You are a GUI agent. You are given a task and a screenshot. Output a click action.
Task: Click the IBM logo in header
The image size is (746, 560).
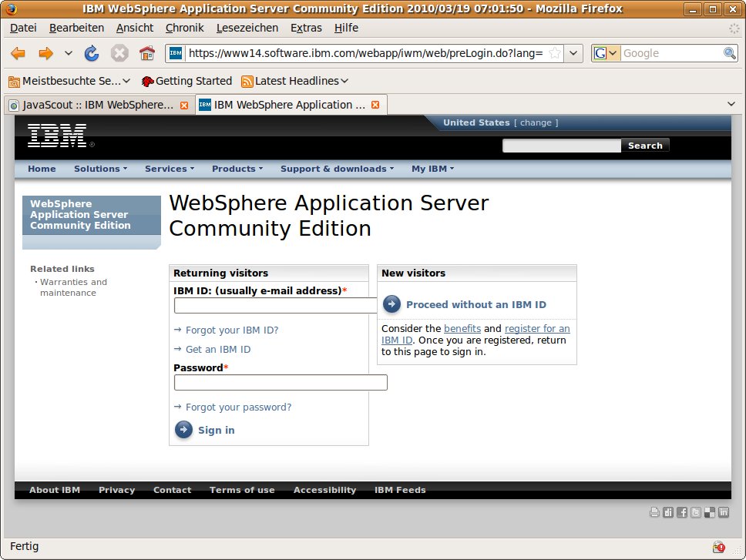pyautogui.click(x=57, y=136)
